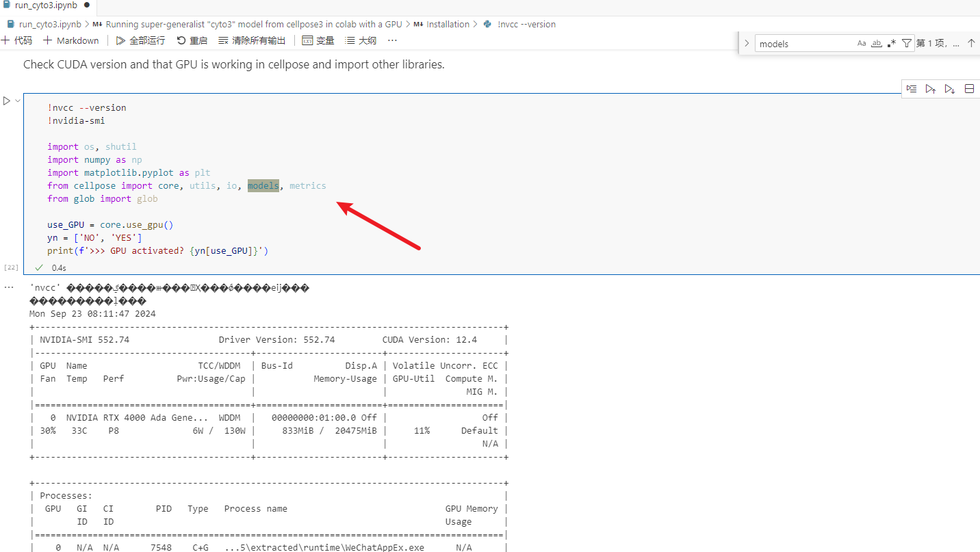
Task: Click 'NVIDIA RTX 4000 Ada Gene...' in output
Action: click(x=137, y=417)
